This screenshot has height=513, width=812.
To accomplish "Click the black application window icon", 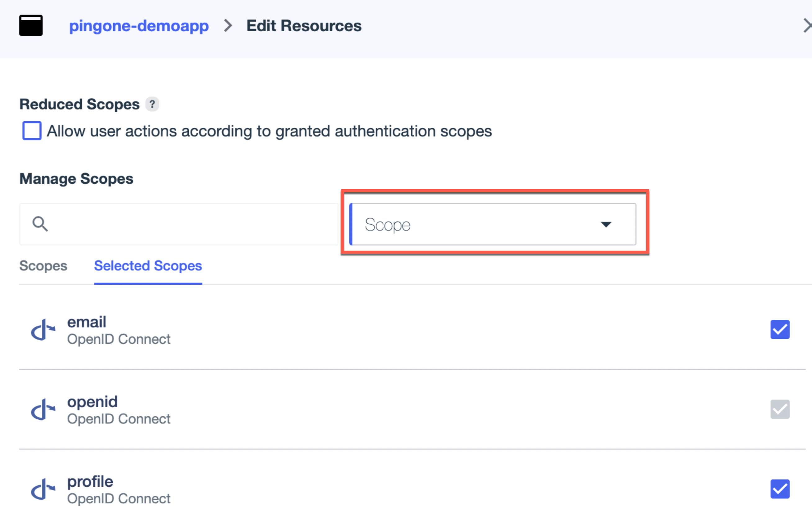I will point(31,25).
